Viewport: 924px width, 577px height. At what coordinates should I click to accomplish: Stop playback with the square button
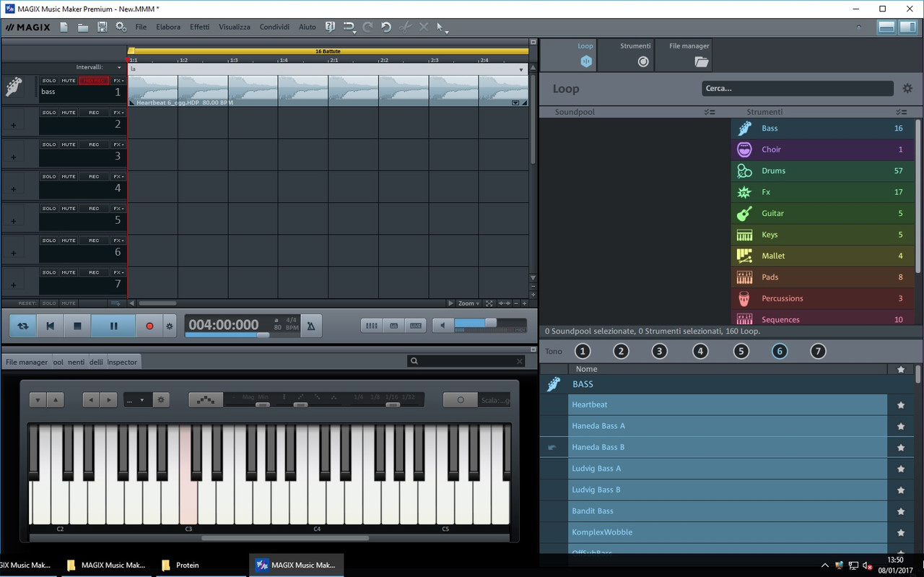tap(77, 326)
